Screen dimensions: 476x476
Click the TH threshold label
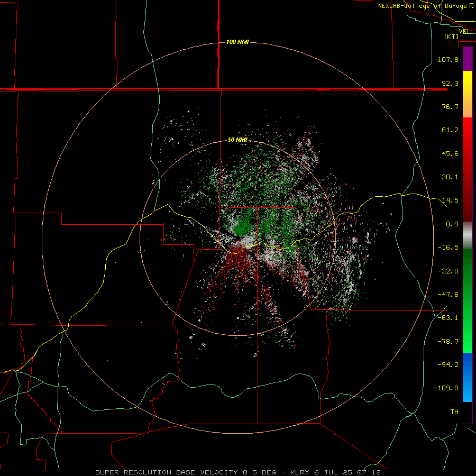[454, 412]
